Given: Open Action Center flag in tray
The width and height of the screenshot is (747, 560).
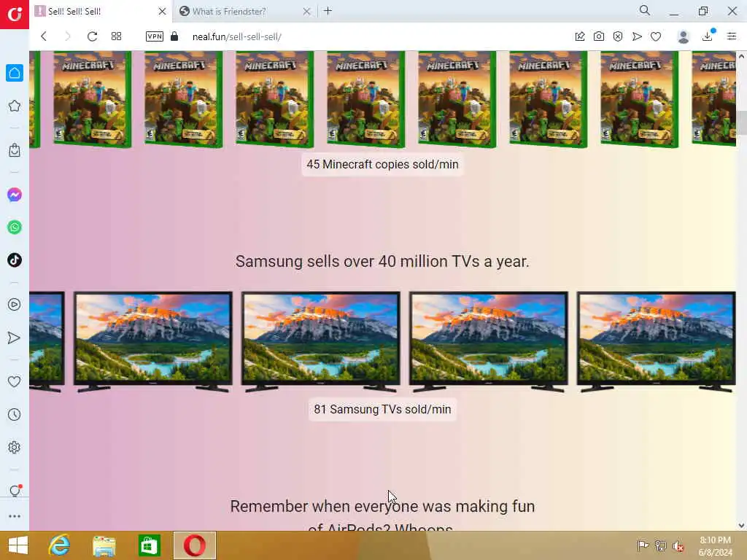Looking at the screenshot, I should 643,545.
